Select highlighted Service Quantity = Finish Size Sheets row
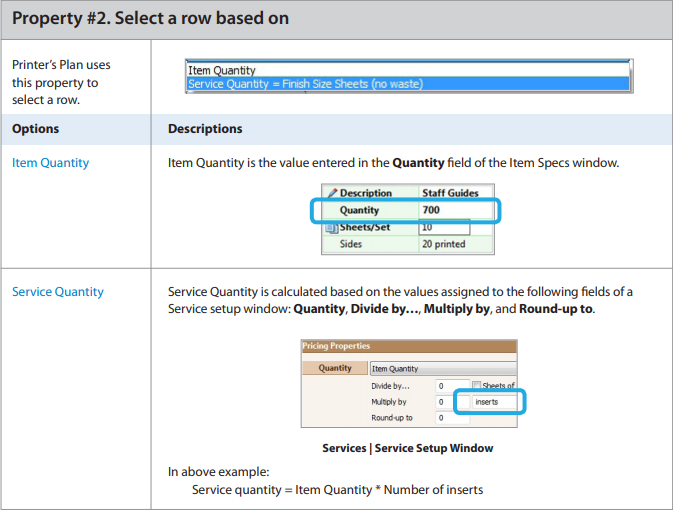 (x=408, y=84)
